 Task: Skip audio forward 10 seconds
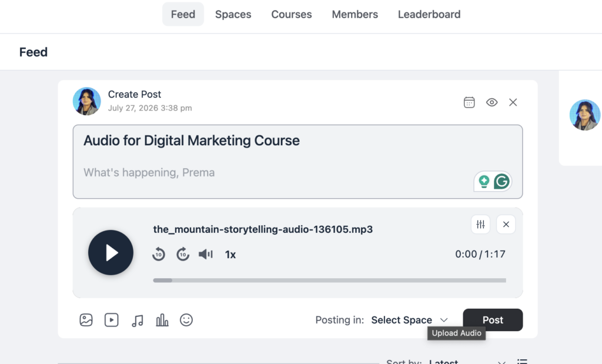(183, 254)
